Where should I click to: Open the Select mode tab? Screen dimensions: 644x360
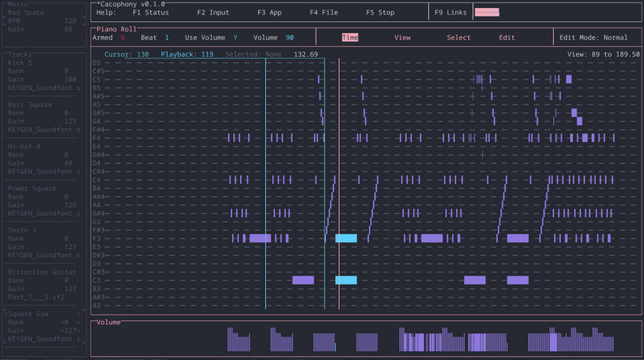[x=458, y=38]
